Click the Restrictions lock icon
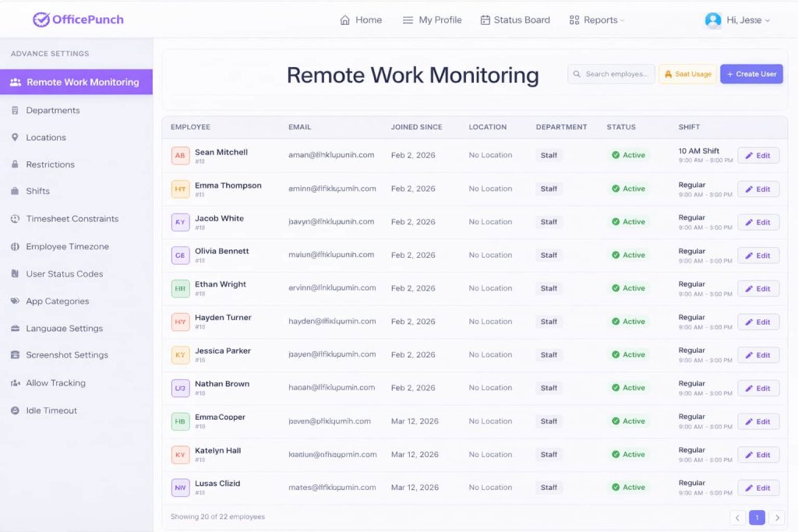Image resolution: width=798 pixels, height=532 pixels. click(15, 164)
